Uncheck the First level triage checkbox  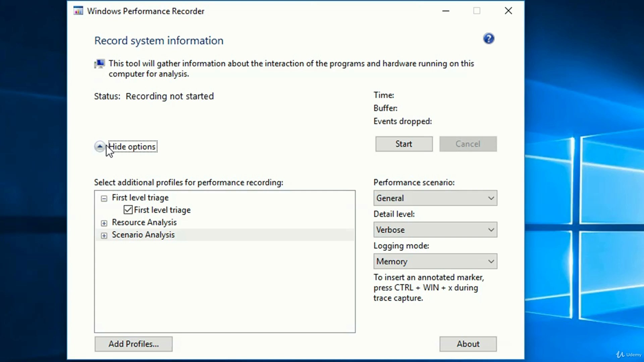128,210
